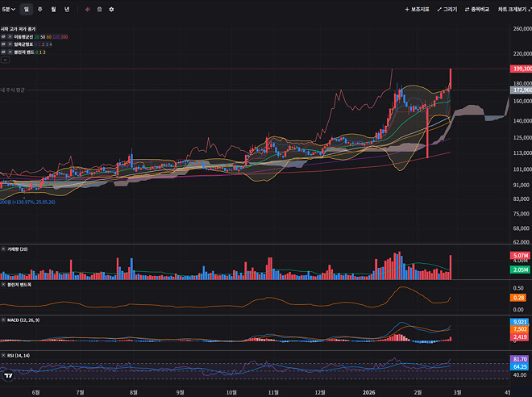Click the lock icon in the toolbar
The image size is (532, 397).
(99, 10)
